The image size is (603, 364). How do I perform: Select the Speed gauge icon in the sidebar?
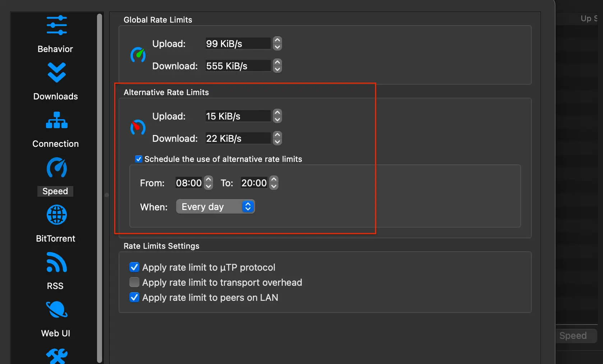57,167
